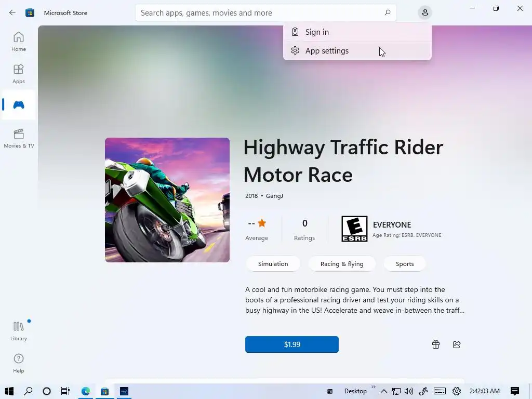
Task: Select the Simulation category tag
Action: 273,264
